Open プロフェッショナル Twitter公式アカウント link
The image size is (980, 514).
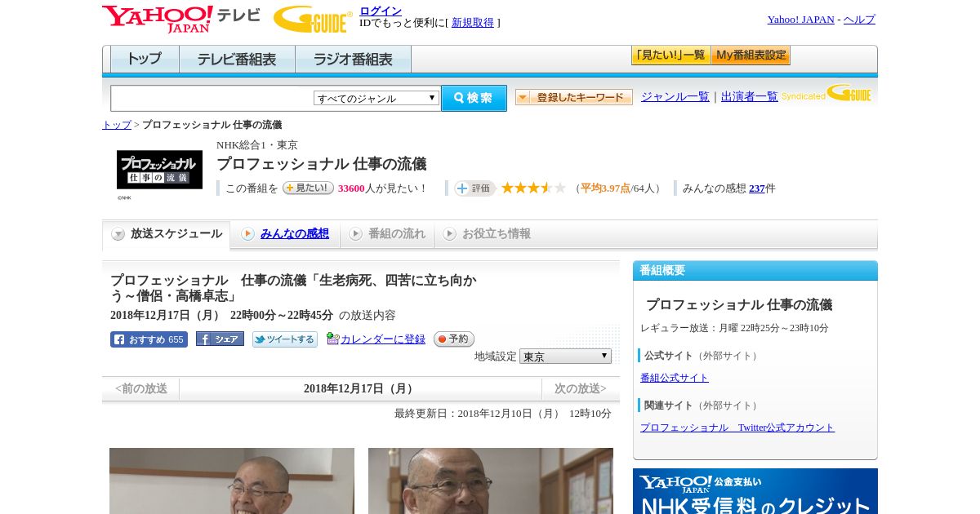point(737,428)
